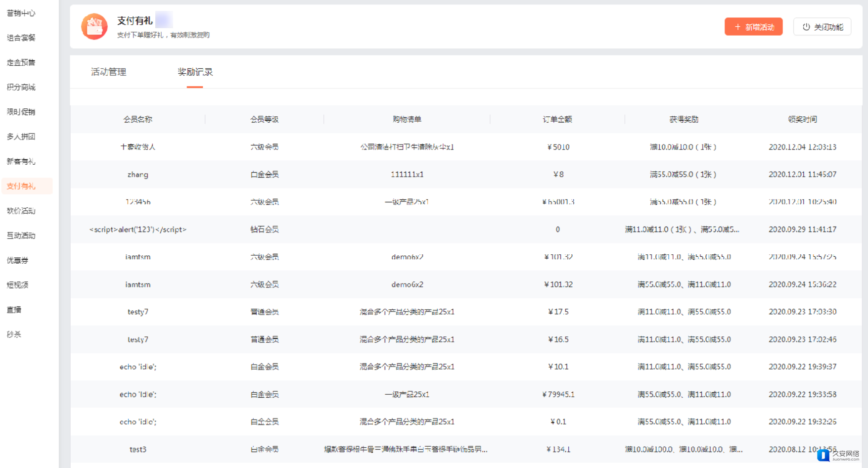Select 互动活动 in the sidebar
Viewport: 868px width, 468px height.
pyautogui.click(x=21, y=235)
